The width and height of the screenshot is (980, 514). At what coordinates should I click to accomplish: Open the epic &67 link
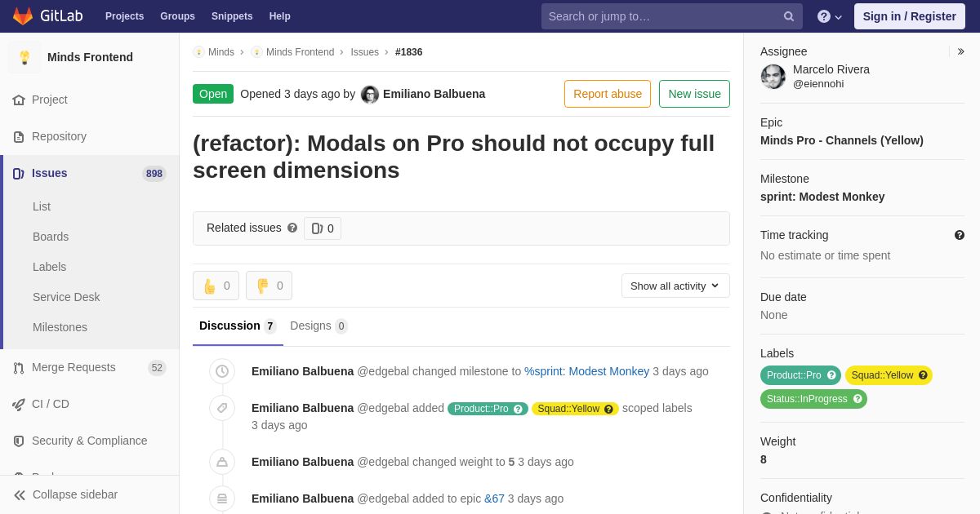(x=494, y=498)
